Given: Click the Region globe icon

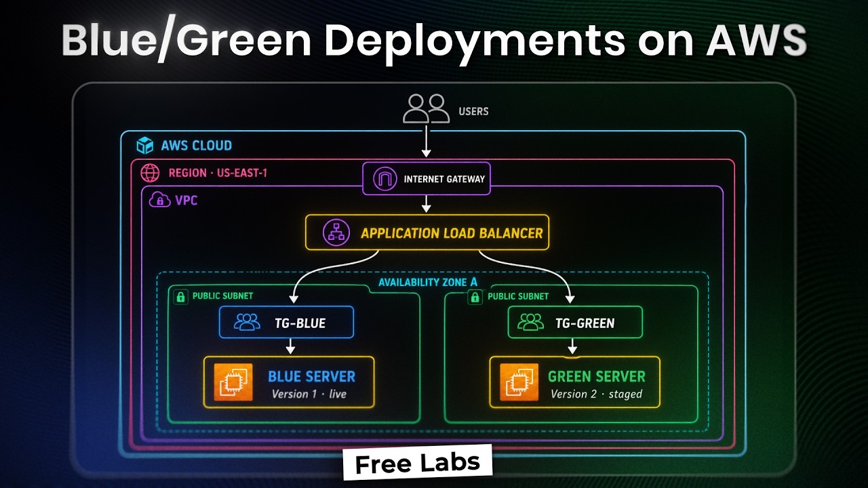Looking at the screenshot, I should [x=150, y=173].
